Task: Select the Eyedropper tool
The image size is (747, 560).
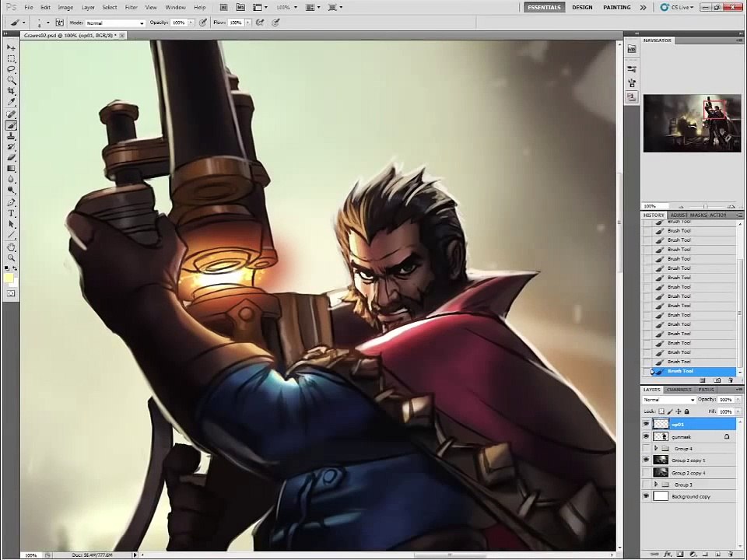Action: [x=11, y=103]
